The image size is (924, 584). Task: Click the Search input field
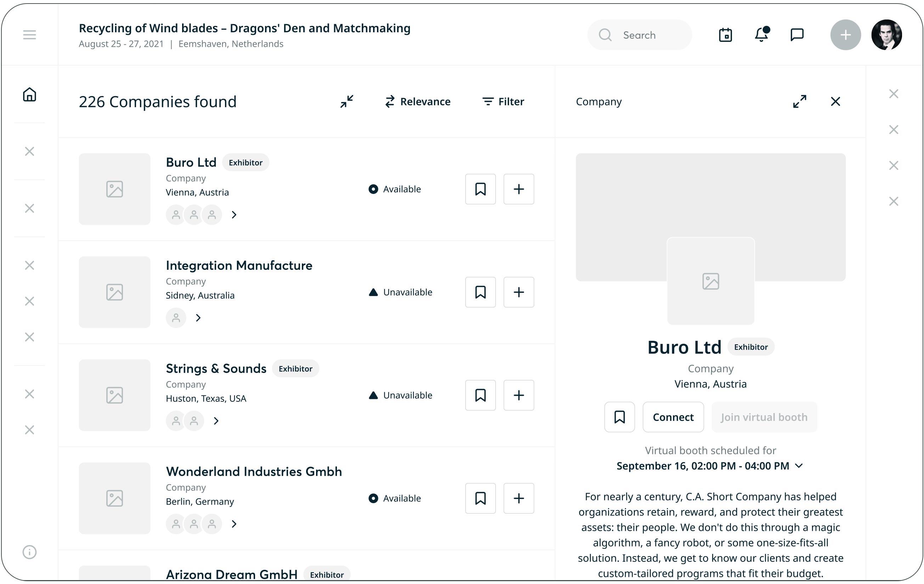coord(639,35)
